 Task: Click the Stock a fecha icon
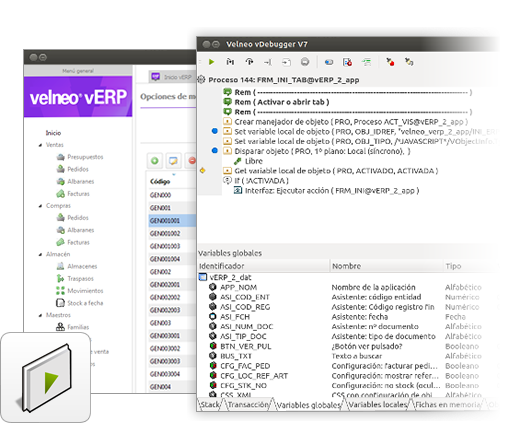coord(60,303)
